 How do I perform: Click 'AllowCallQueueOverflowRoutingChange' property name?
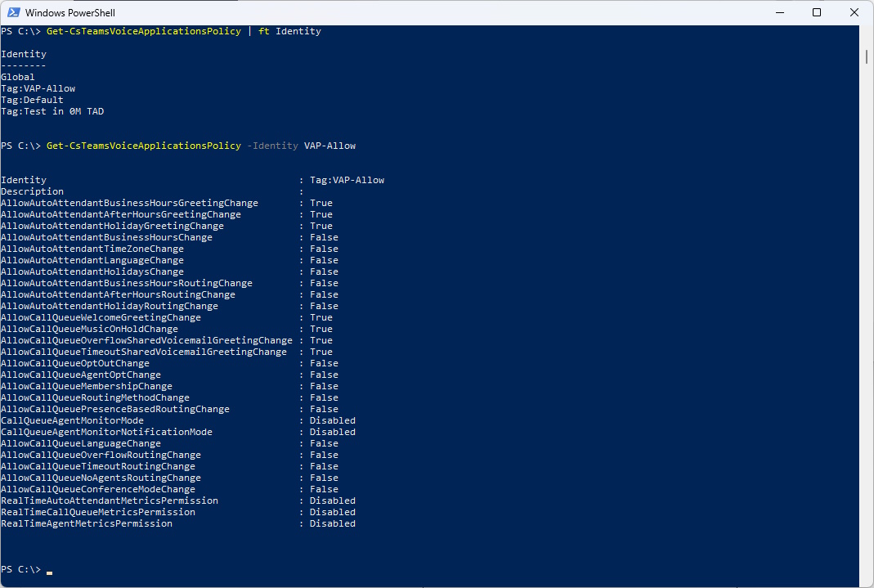[x=101, y=454]
